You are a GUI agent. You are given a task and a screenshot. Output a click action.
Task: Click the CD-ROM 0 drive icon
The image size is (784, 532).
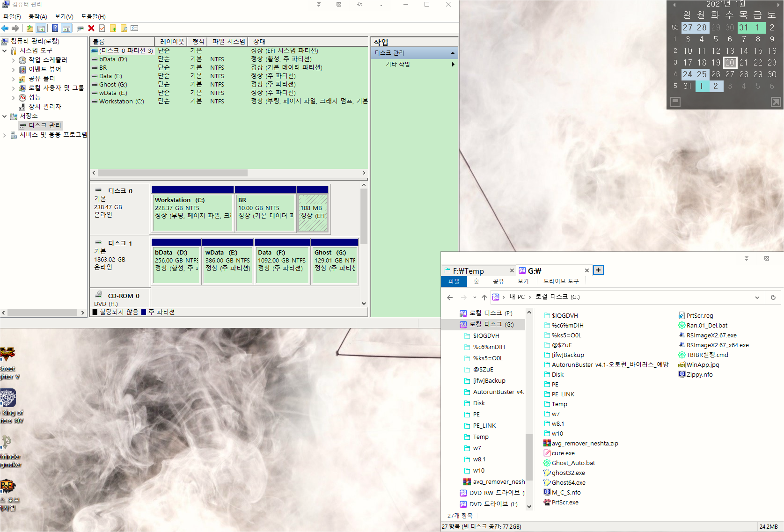[99, 295]
